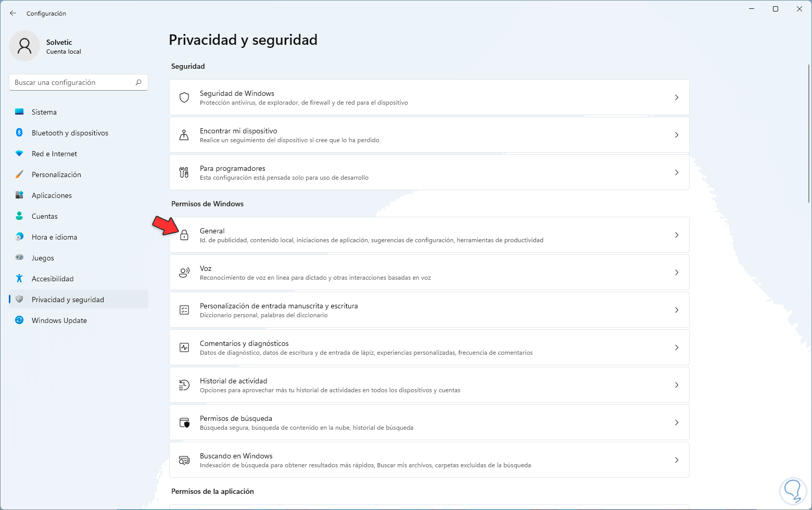Click the Historial de actividad clock icon

[184, 385]
